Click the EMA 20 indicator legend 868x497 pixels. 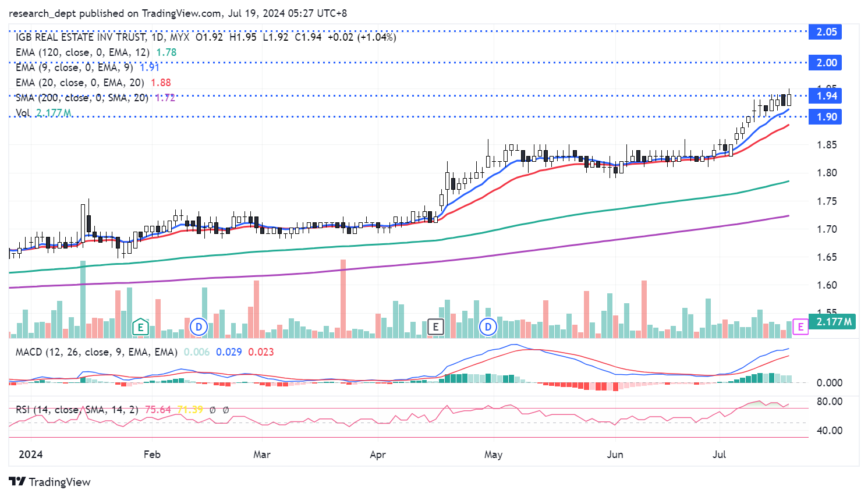[x=79, y=83]
